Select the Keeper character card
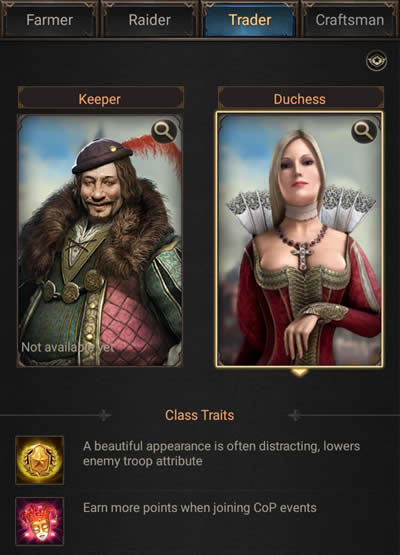The width and height of the screenshot is (400, 555). (100, 240)
